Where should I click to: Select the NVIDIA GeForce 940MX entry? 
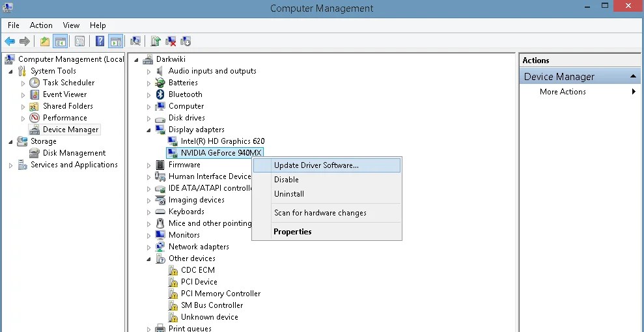[221, 153]
